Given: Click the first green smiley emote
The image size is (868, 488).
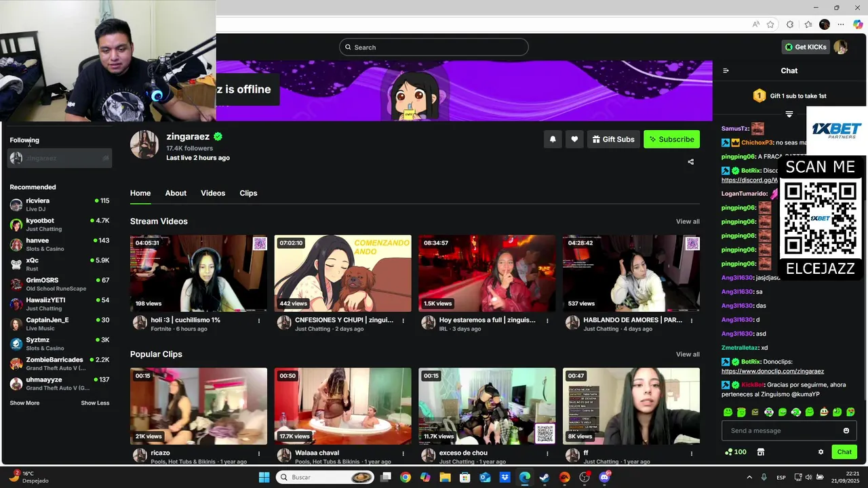Looking at the screenshot, I should tap(728, 412).
